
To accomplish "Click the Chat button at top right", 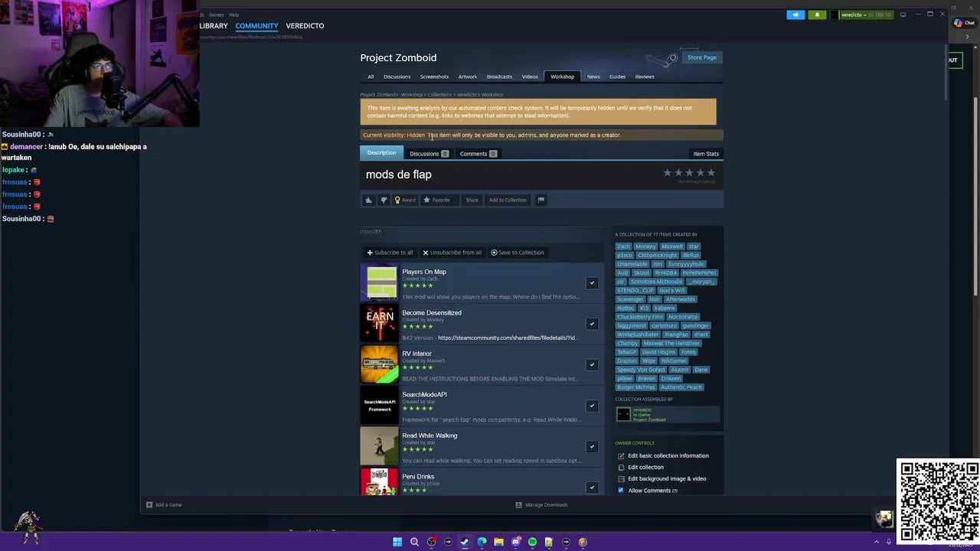I will click(964, 23).
